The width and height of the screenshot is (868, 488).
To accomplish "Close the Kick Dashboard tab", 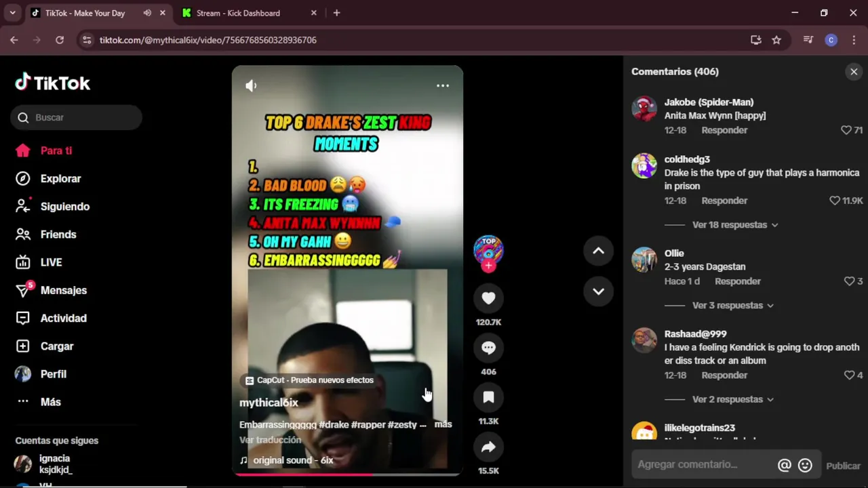I will (x=313, y=13).
